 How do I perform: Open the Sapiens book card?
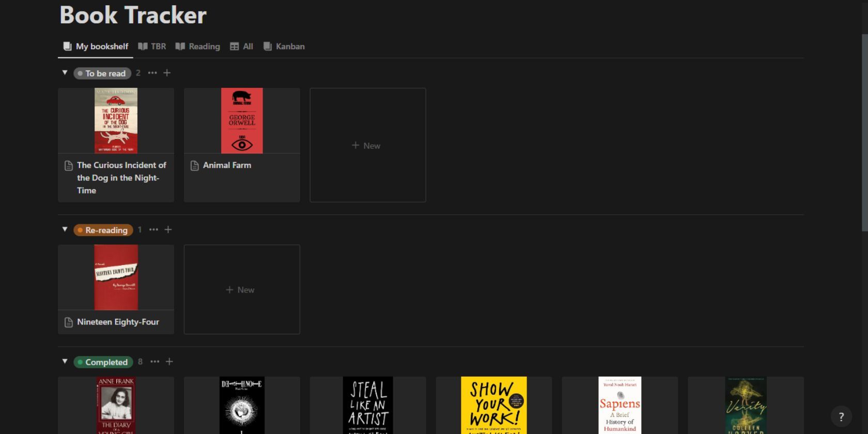click(x=620, y=406)
